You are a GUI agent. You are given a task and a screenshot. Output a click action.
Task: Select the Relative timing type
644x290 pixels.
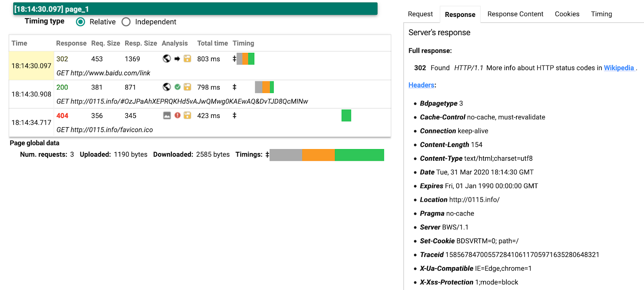pyautogui.click(x=80, y=22)
